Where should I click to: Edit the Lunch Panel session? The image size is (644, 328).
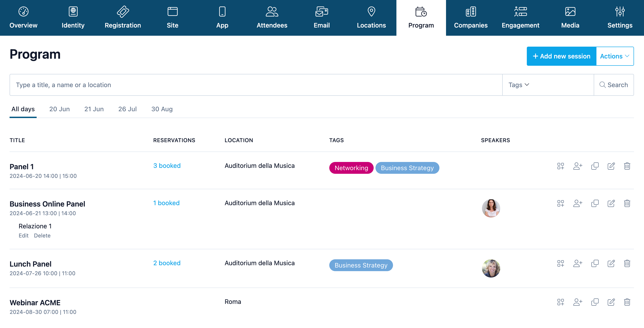pyautogui.click(x=611, y=263)
